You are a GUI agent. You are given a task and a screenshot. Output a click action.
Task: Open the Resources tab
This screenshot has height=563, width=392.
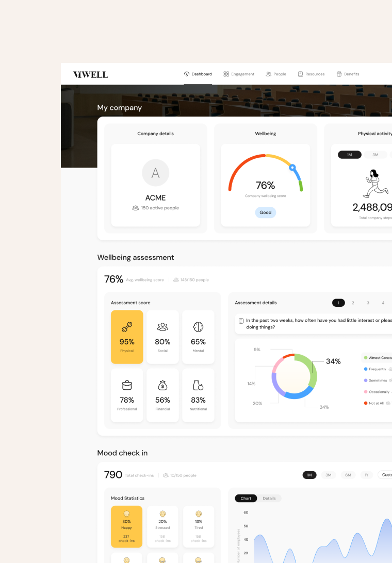(x=311, y=74)
